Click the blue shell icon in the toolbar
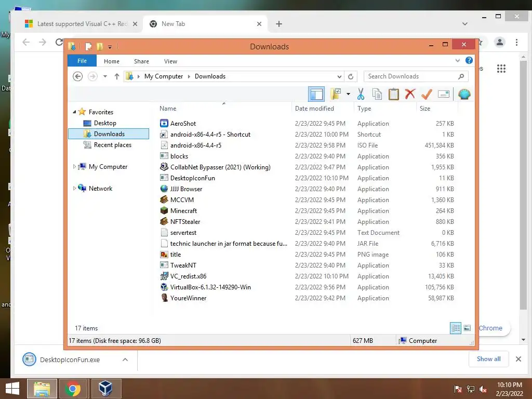 coord(464,94)
